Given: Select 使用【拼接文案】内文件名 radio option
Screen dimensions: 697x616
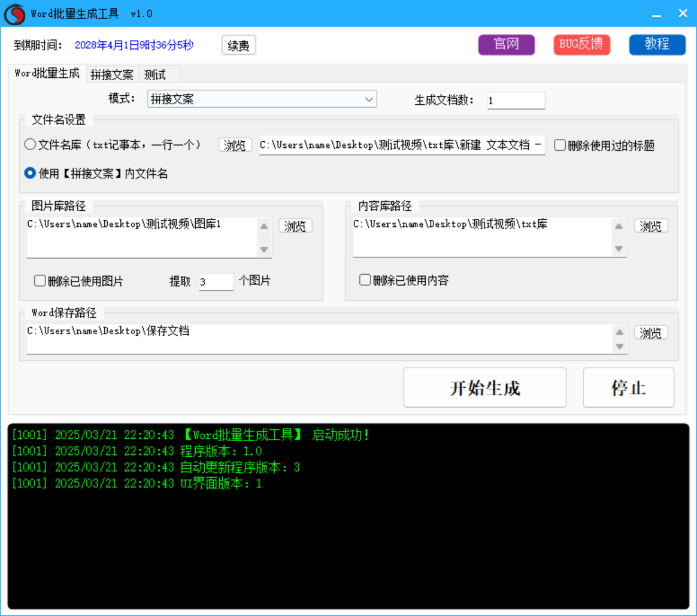Looking at the screenshot, I should pyautogui.click(x=30, y=173).
